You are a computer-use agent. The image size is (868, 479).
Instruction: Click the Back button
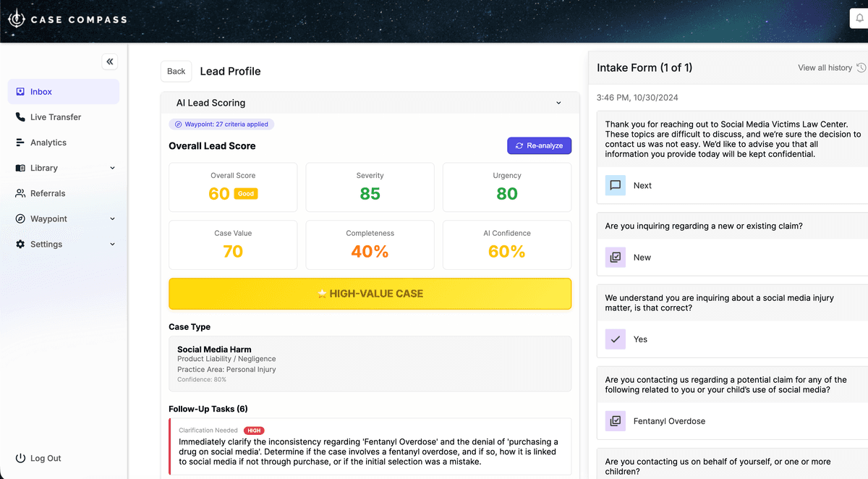point(176,71)
